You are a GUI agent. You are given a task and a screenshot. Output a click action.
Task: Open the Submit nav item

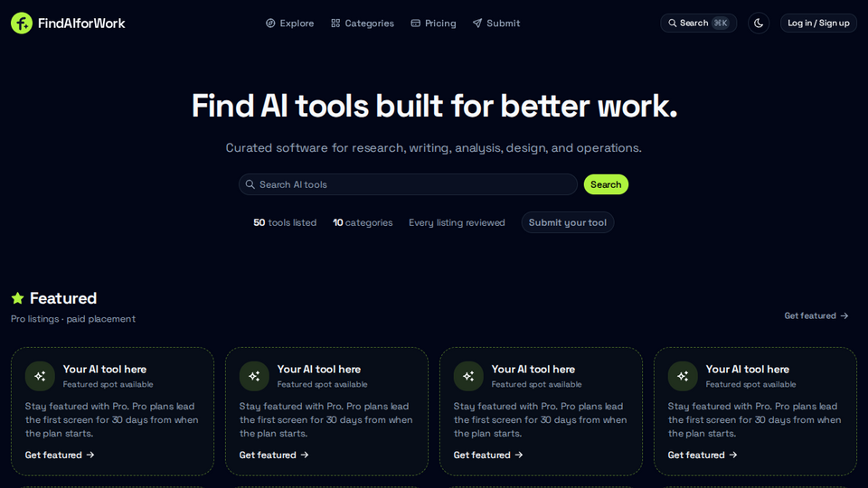point(496,23)
